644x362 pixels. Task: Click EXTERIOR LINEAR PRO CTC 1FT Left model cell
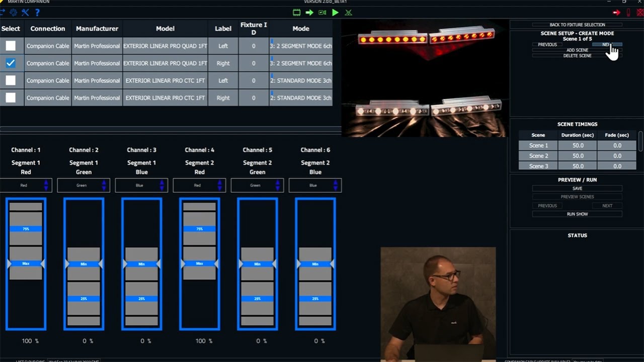pyautogui.click(x=165, y=80)
